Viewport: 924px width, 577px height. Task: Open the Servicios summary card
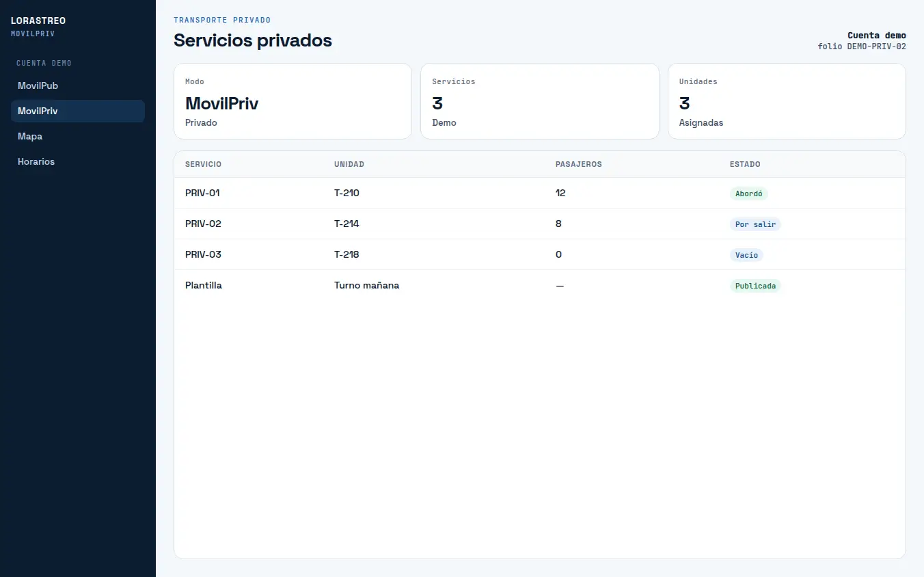pos(540,101)
